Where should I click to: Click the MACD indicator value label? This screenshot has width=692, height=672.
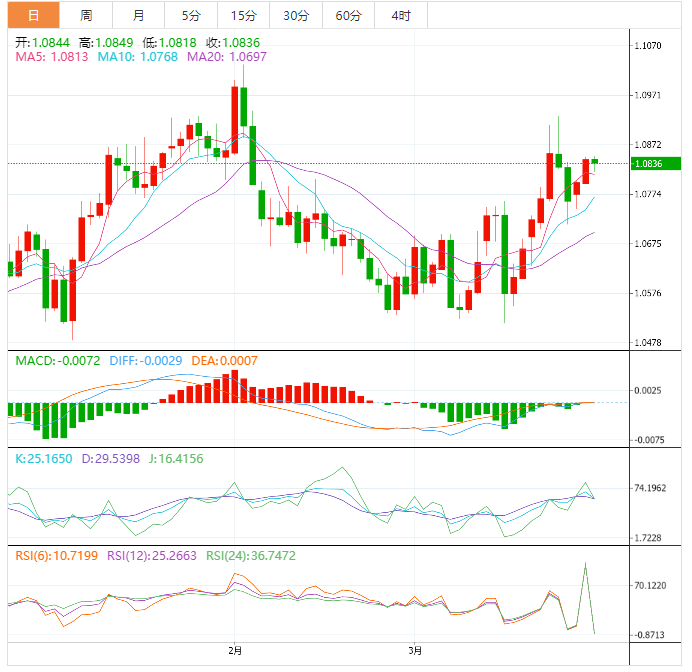[57, 360]
